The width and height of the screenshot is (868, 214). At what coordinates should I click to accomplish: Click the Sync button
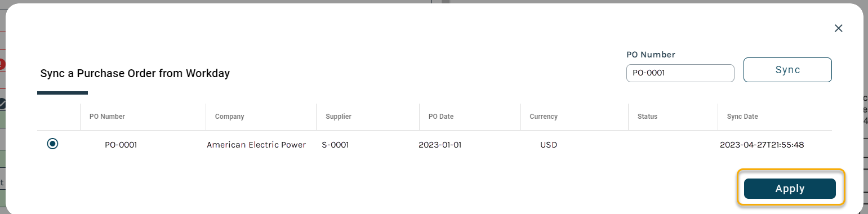coord(787,70)
